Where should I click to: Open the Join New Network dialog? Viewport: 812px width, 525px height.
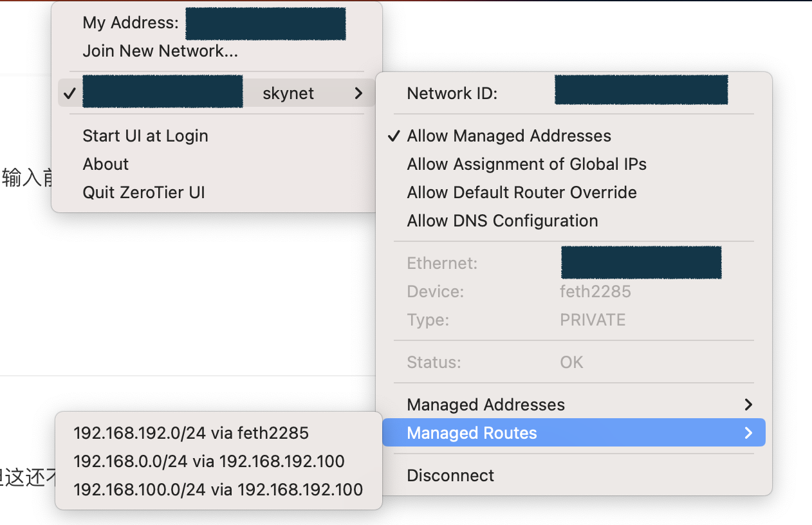[160, 51]
